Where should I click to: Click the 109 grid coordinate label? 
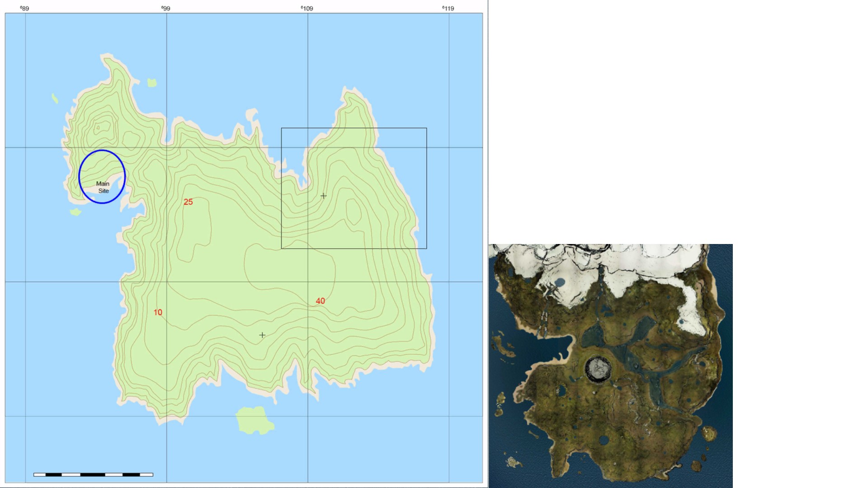click(307, 8)
